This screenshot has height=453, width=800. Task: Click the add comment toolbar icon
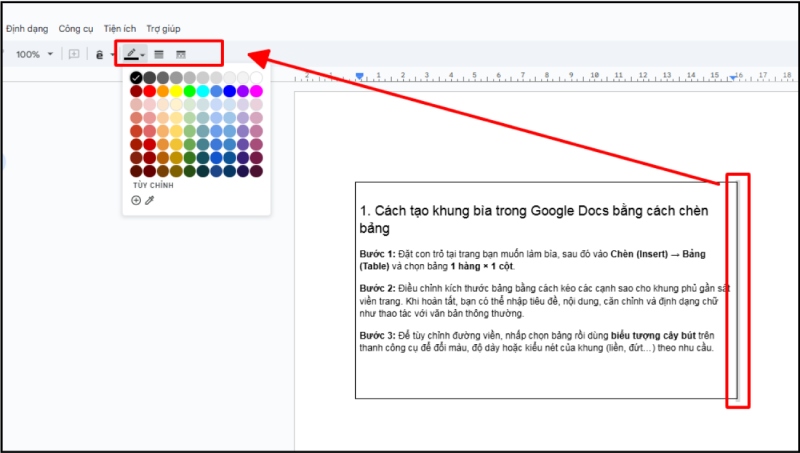(x=73, y=54)
